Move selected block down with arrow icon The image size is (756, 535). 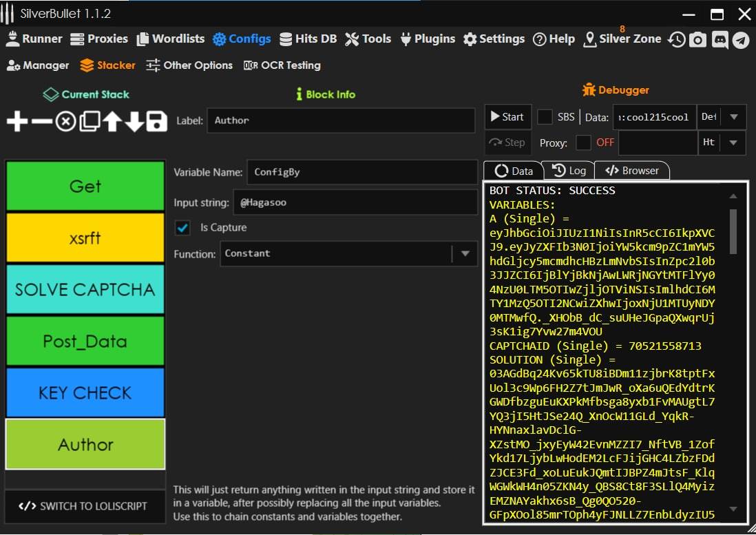coord(134,122)
